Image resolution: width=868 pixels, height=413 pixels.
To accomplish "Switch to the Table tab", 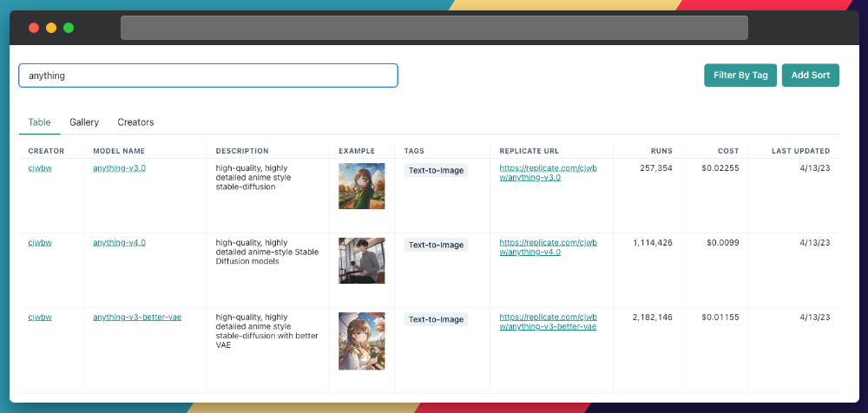I will pos(39,122).
